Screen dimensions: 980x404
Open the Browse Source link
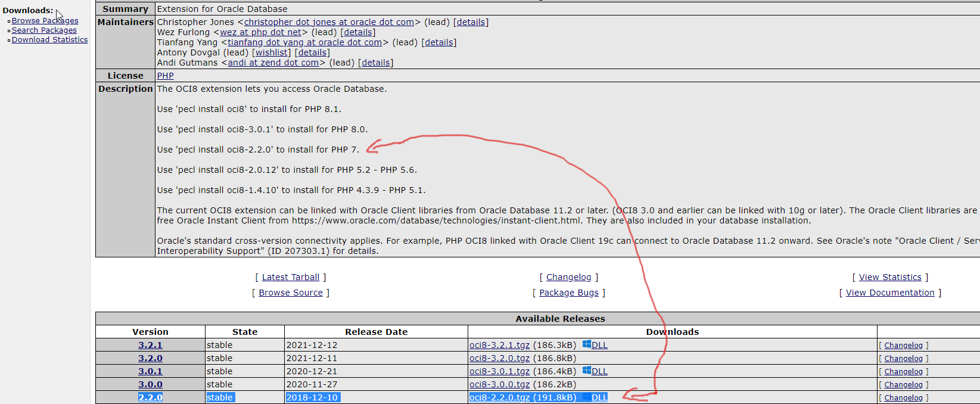(x=291, y=293)
